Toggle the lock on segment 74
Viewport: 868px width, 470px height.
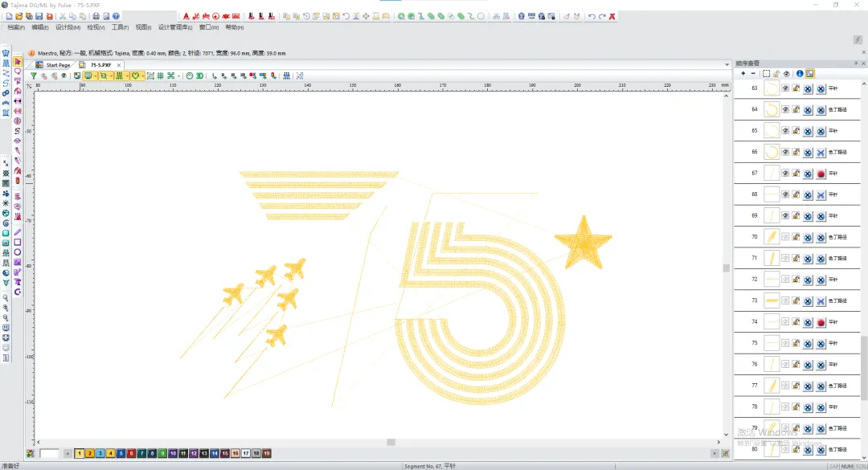796,322
